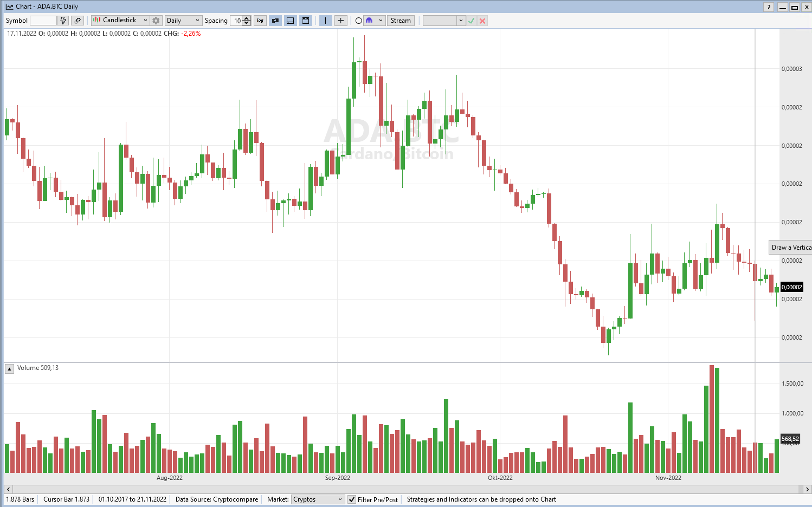Select the crosshair cursor tool
This screenshot has height=507, width=812.
tap(340, 21)
